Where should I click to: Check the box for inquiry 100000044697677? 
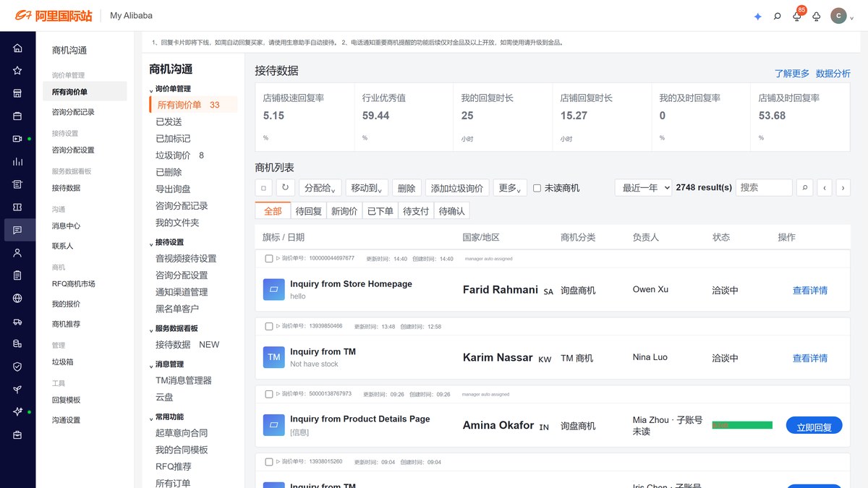pos(269,258)
